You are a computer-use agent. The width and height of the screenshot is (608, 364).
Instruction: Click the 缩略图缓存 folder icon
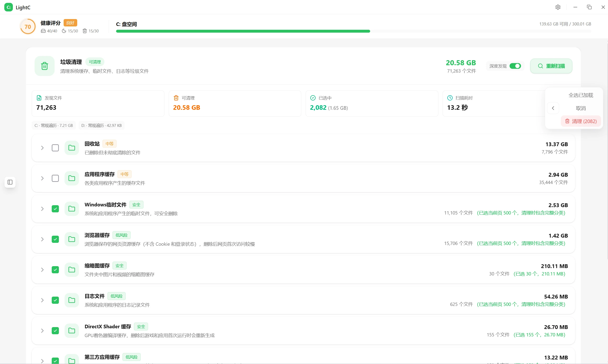72,269
